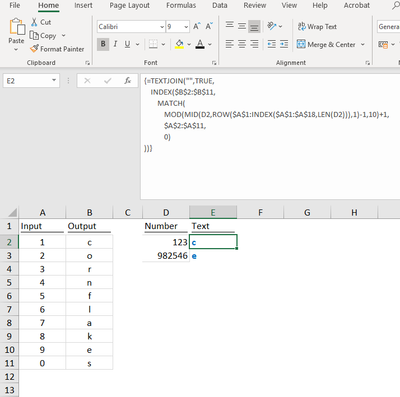The width and height of the screenshot is (400, 397).
Task: Select column A header
Action: (x=42, y=212)
